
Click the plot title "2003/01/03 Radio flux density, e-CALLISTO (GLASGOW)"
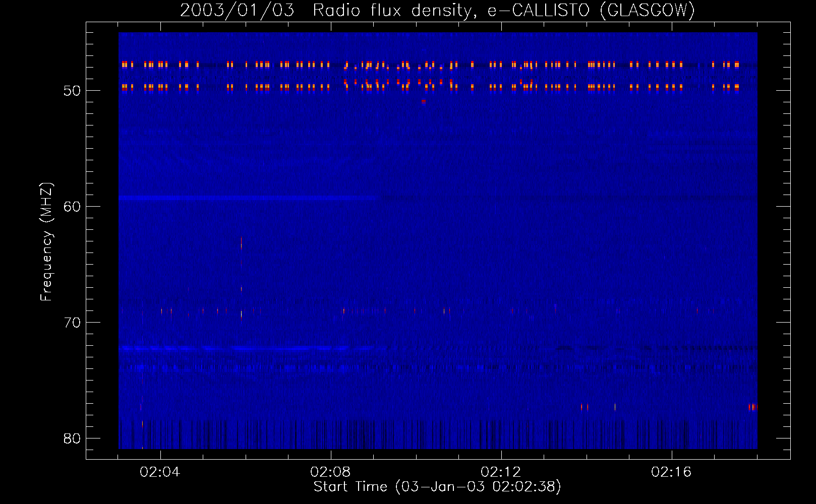tap(437, 11)
